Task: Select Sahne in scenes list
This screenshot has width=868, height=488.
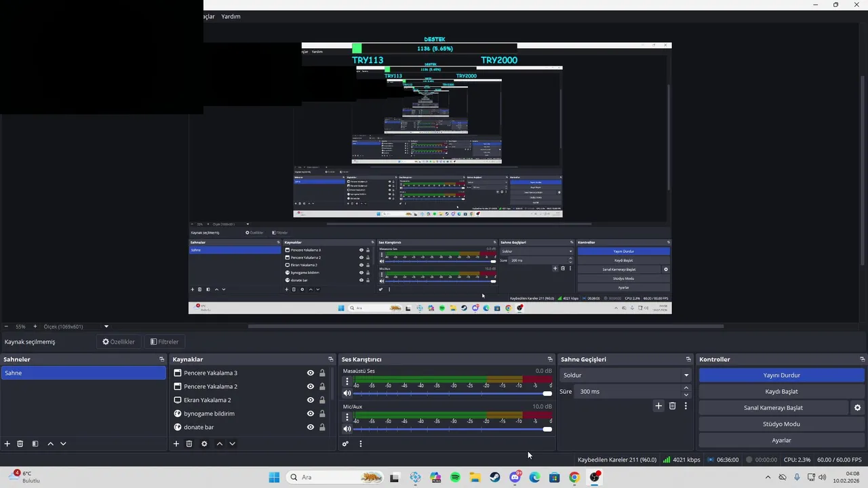Action: (83, 373)
